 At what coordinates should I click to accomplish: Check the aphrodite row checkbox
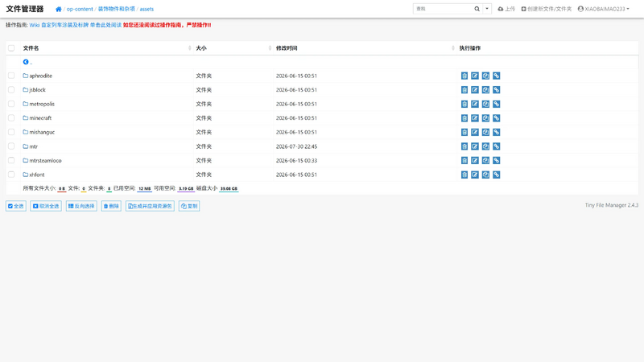[x=11, y=76]
